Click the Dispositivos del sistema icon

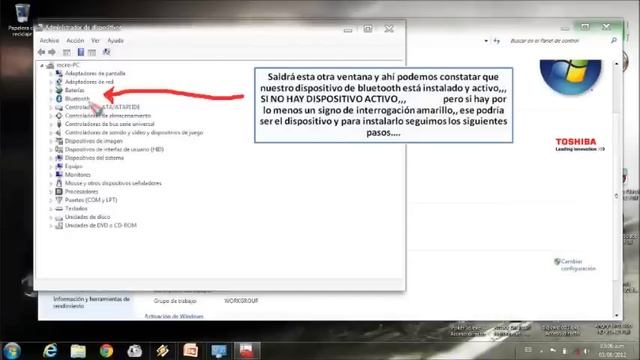tap(59, 158)
